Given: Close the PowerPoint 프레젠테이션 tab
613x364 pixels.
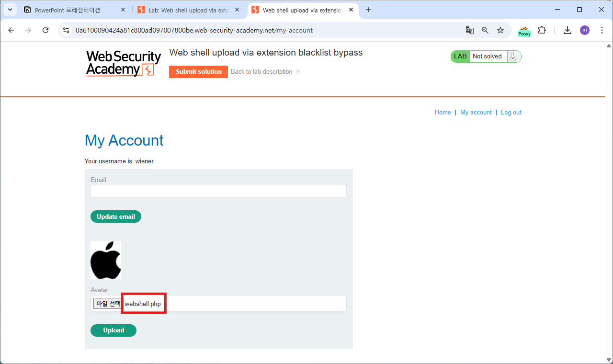Looking at the screenshot, I should pos(123,10).
